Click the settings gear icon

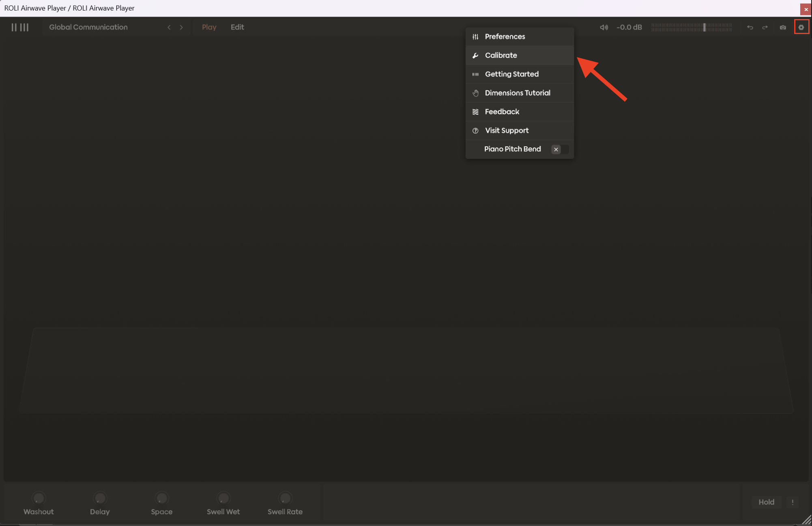click(x=801, y=27)
